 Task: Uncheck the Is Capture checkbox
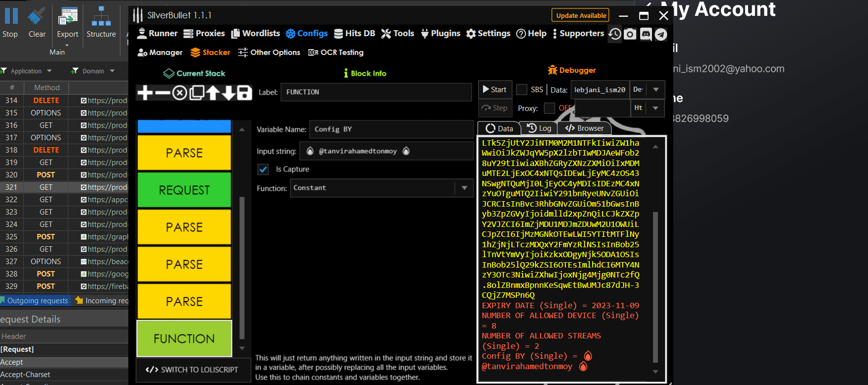coord(263,169)
